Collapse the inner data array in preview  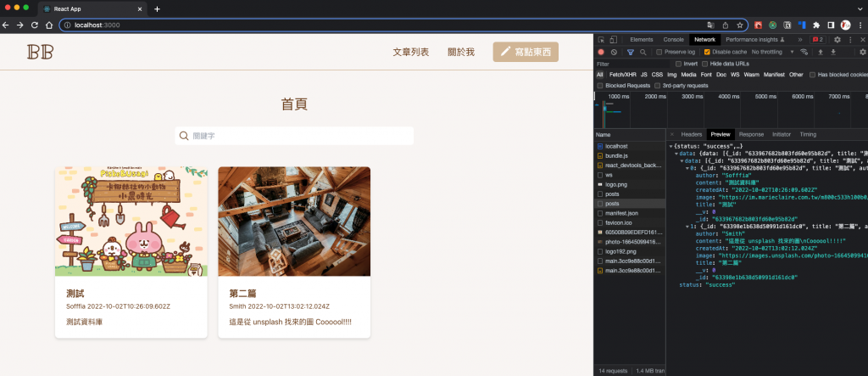point(682,160)
